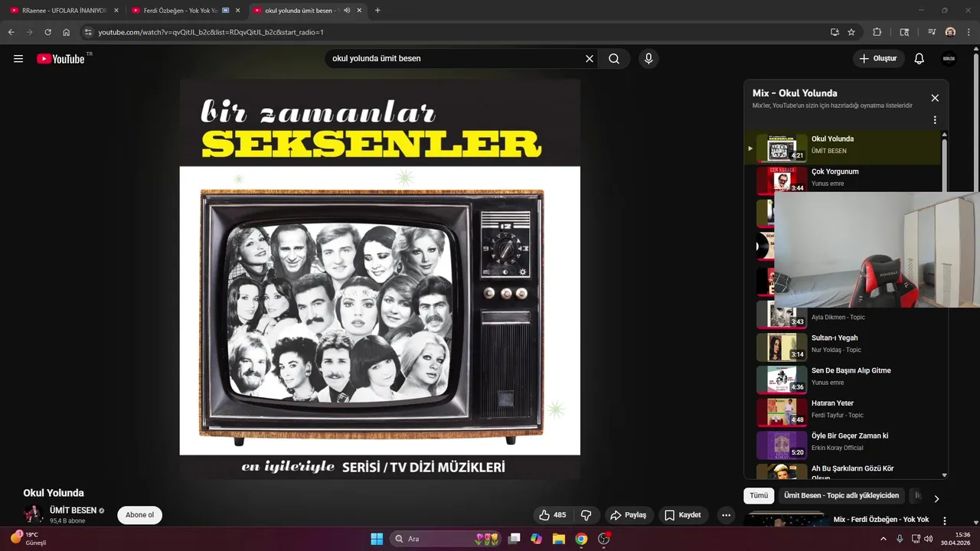Like the video with thumbs up
The width and height of the screenshot is (980, 551).
click(x=552, y=515)
